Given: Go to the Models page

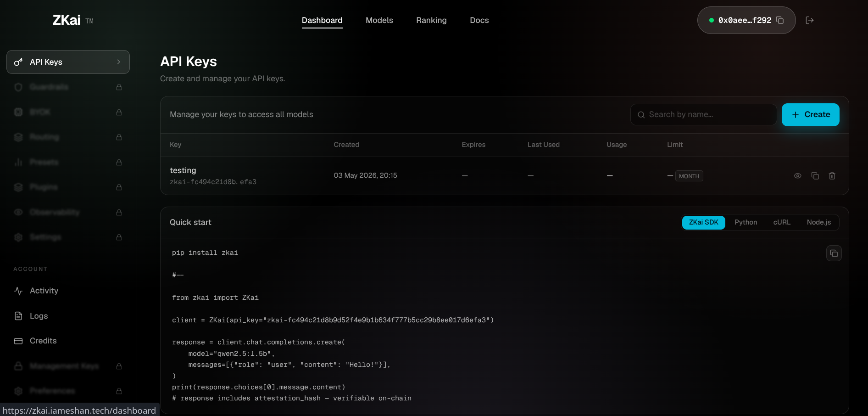Looking at the screenshot, I should (x=379, y=20).
